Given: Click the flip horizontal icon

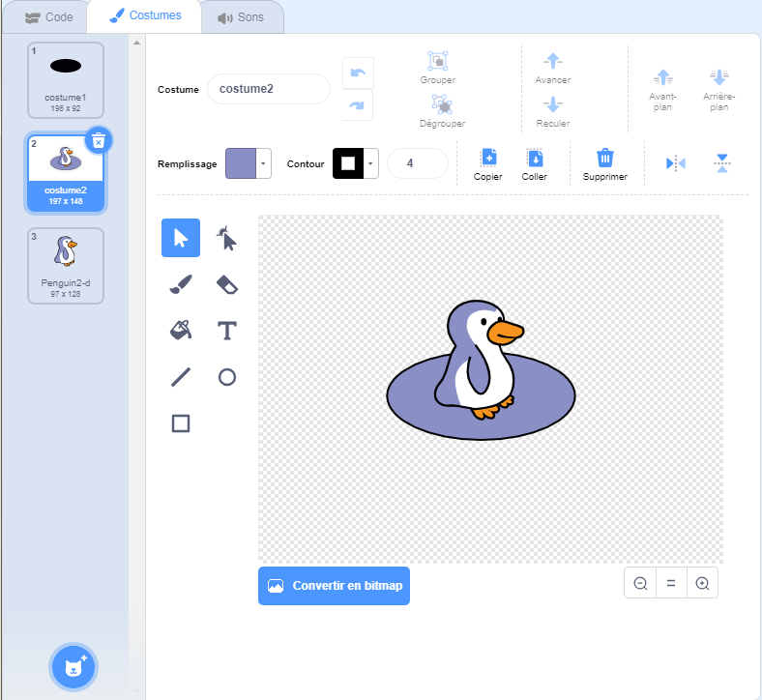Looking at the screenshot, I should (675, 163).
